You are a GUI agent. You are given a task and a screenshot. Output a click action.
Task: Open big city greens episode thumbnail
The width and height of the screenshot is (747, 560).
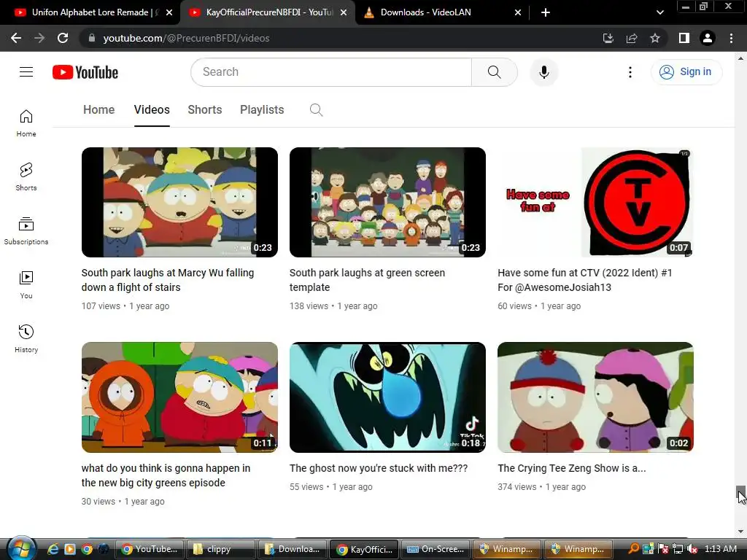tap(179, 397)
